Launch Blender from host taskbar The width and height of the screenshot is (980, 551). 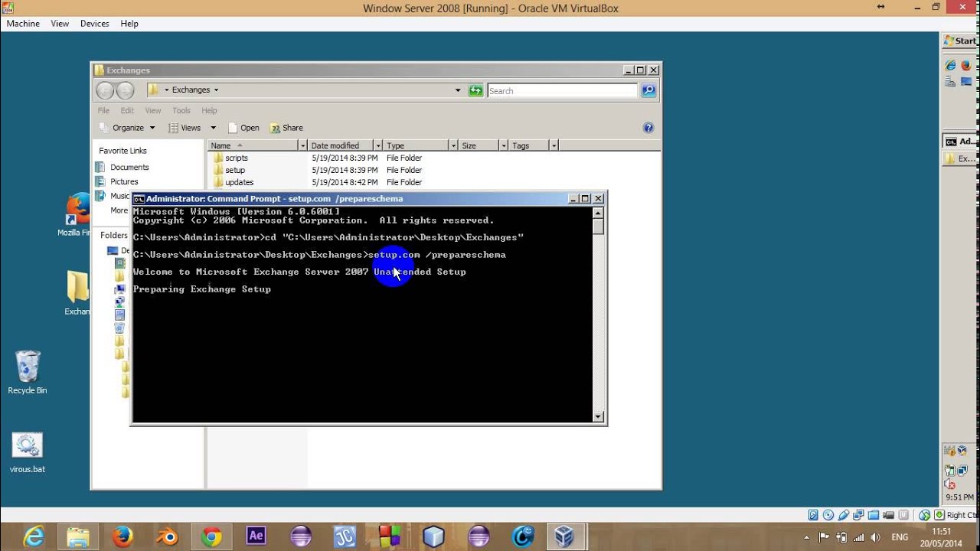click(167, 536)
